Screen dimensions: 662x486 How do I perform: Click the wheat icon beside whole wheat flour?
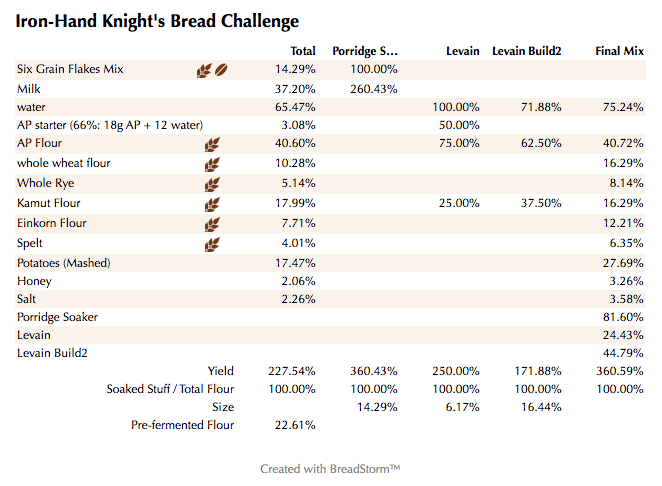(212, 164)
